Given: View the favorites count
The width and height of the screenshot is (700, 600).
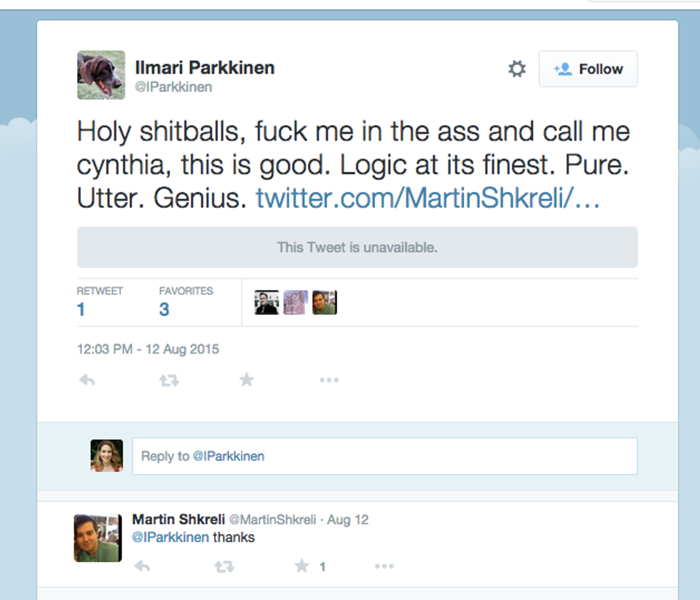Looking at the screenshot, I should click(x=164, y=309).
